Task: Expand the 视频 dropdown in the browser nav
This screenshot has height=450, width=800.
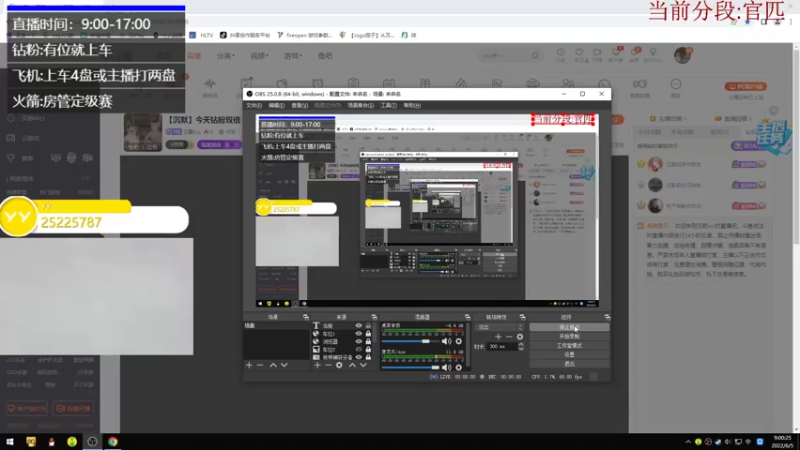Action: [x=259, y=56]
